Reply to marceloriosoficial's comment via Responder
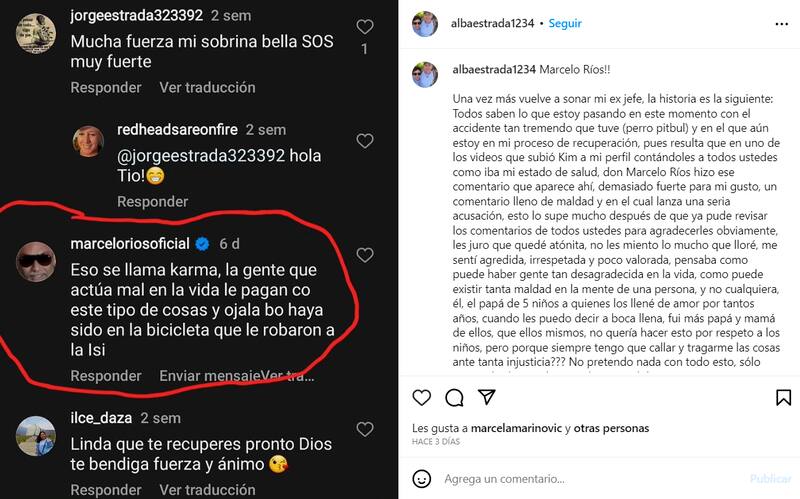800x499 pixels. pos(106,376)
